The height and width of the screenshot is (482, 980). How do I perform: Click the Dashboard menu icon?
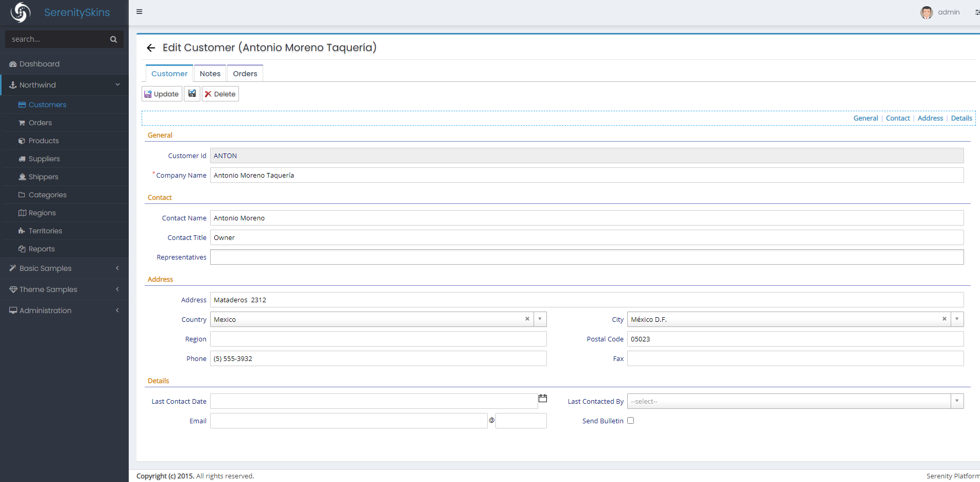[x=13, y=64]
